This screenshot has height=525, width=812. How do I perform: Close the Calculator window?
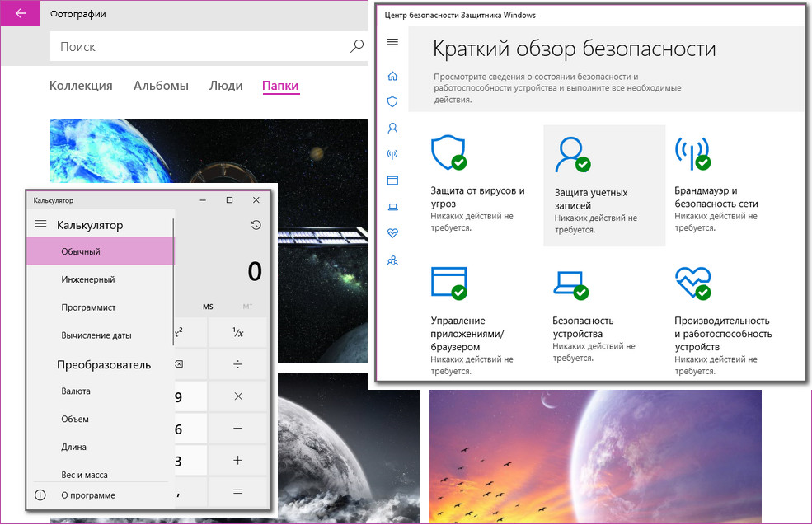click(x=256, y=199)
